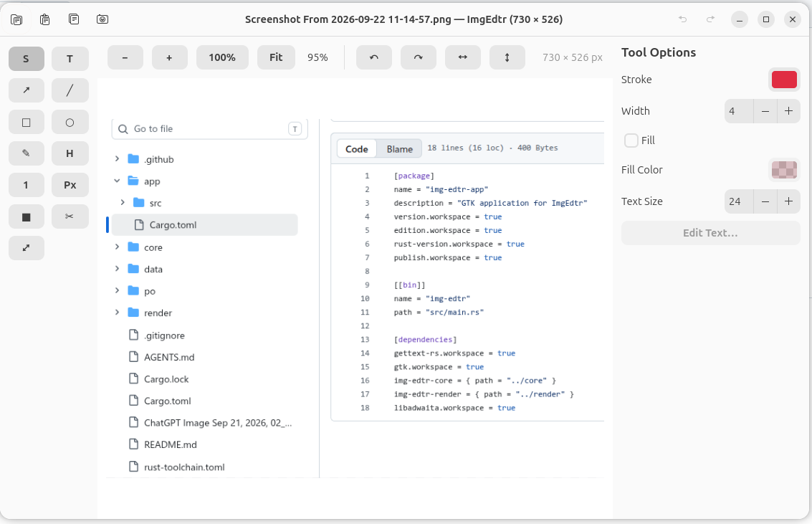Decrease the stroke Width value

coord(765,111)
